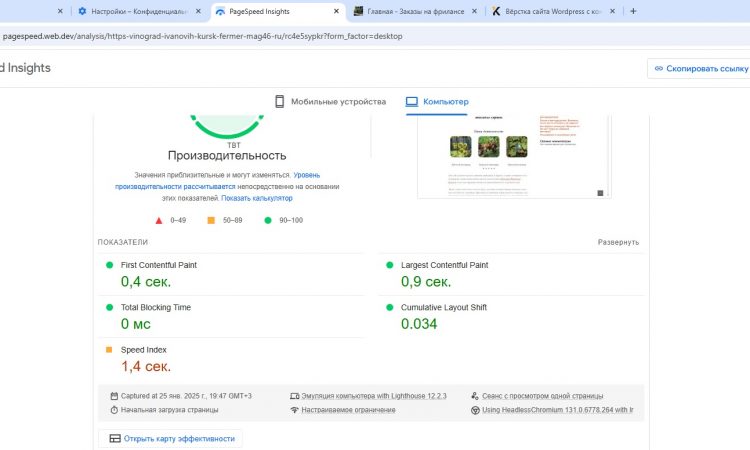This screenshot has width=750, height=450.
Task: Switch to the Главная - Заказы на фрилансе tab
Action: (x=415, y=11)
